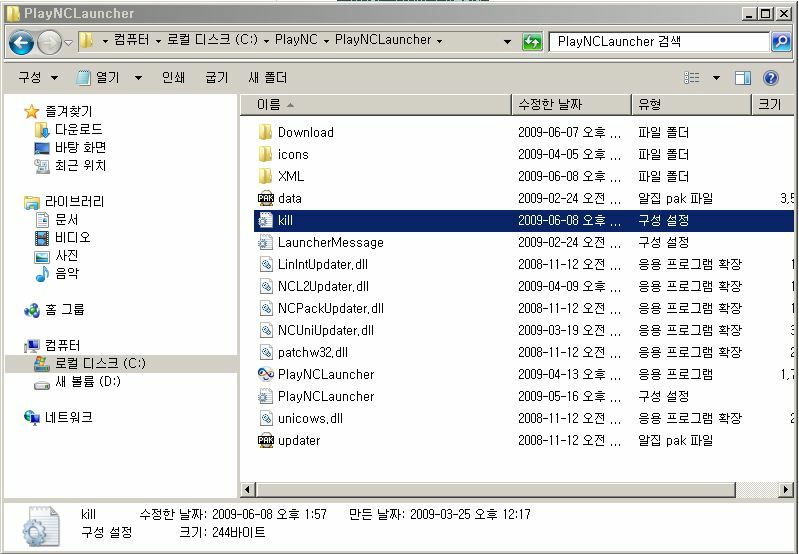Click the blue help icon
The width and height of the screenshot is (799, 554).
point(771,78)
